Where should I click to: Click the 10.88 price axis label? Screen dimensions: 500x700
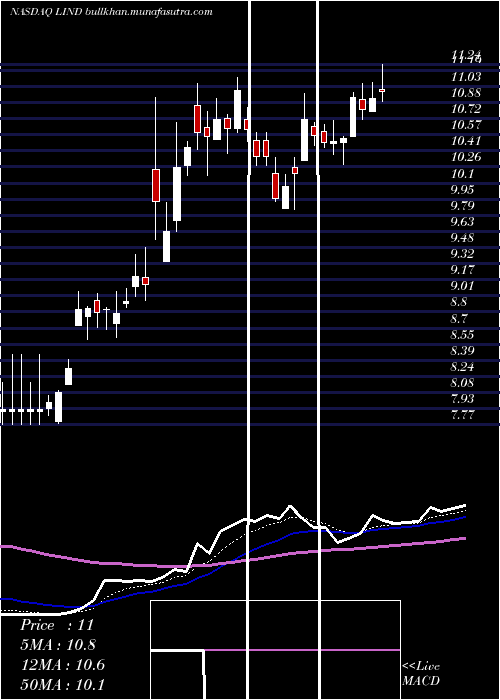[x=466, y=93]
